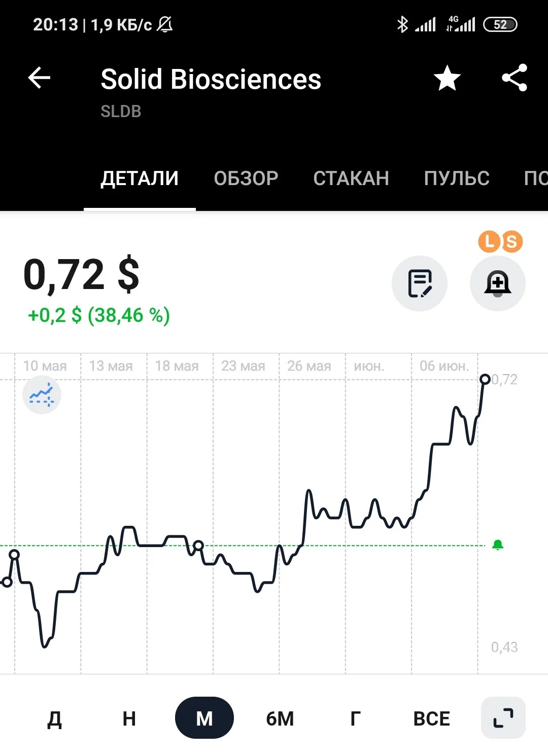Switch to the ПУЛЬС tab

tap(457, 178)
